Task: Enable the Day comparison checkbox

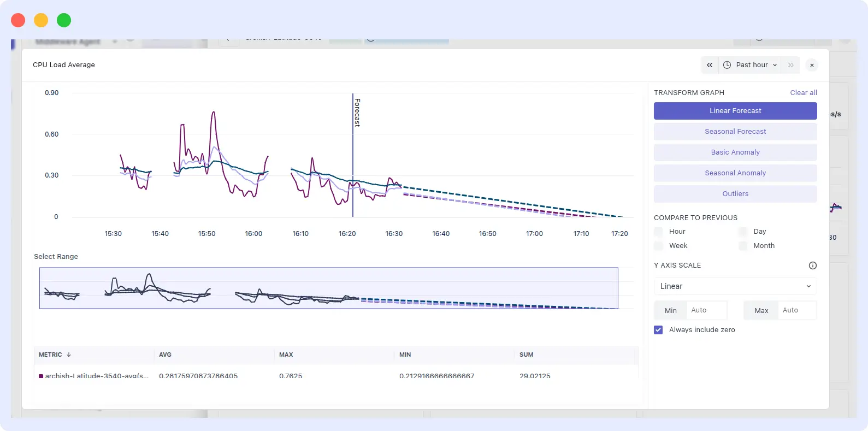Action: [743, 232]
